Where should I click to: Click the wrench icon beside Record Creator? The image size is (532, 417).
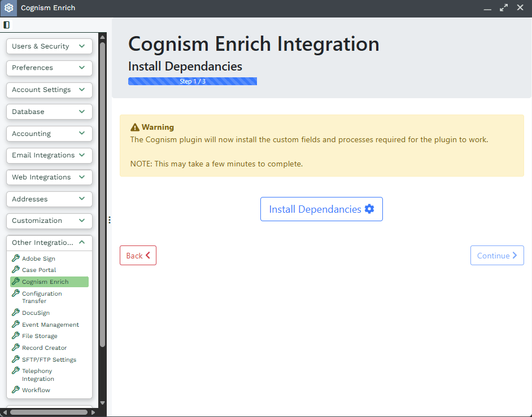point(16,348)
